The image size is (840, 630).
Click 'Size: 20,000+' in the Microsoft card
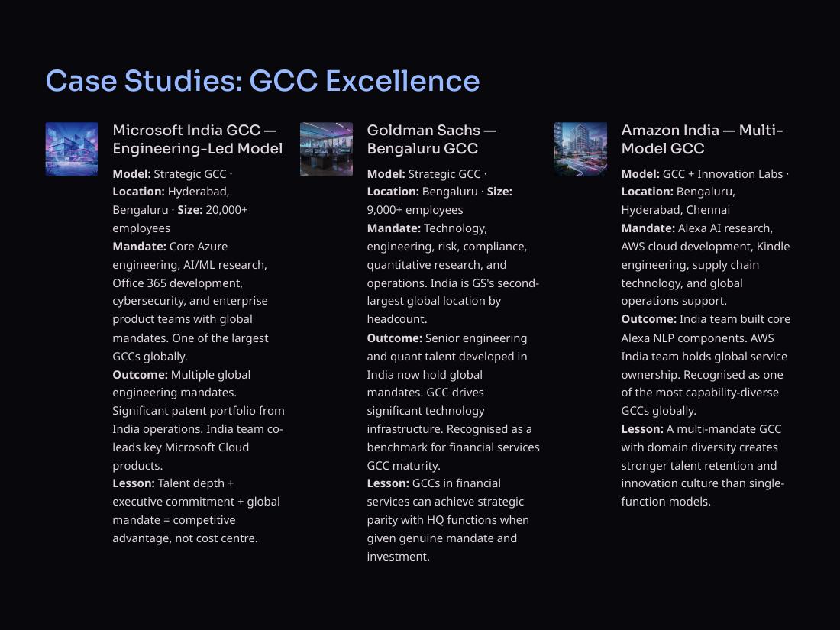click(x=213, y=210)
